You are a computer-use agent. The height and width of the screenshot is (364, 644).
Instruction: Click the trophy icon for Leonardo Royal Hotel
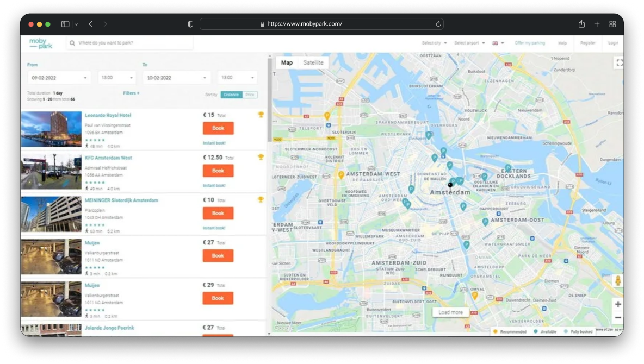tap(261, 115)
